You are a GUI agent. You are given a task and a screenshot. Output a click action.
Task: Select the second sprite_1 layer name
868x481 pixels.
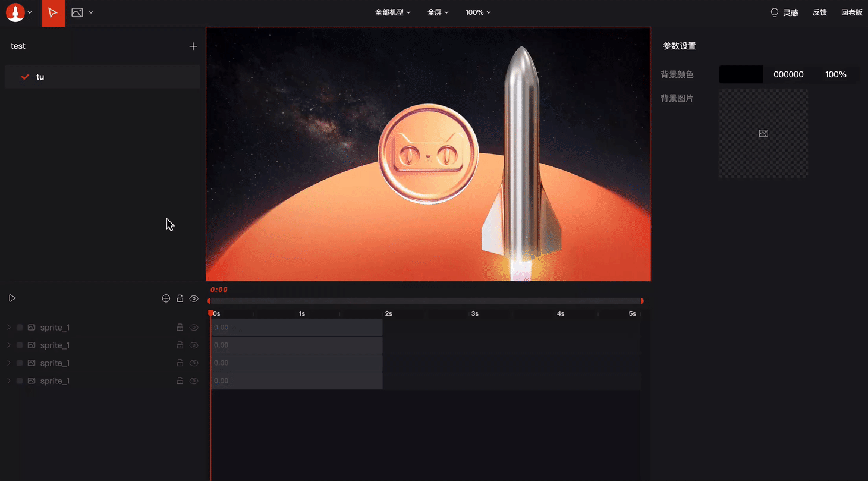pos(55,345)
